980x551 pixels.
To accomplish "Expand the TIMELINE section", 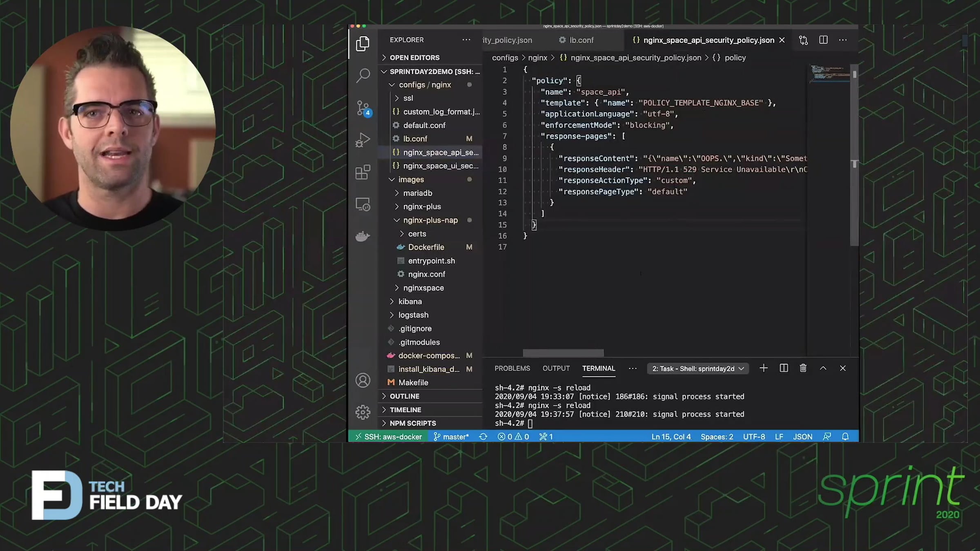I will (431, 409).
